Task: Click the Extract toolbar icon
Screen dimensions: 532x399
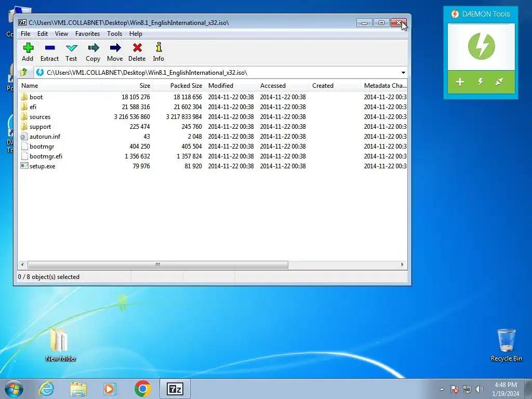Action: (50, 47)
